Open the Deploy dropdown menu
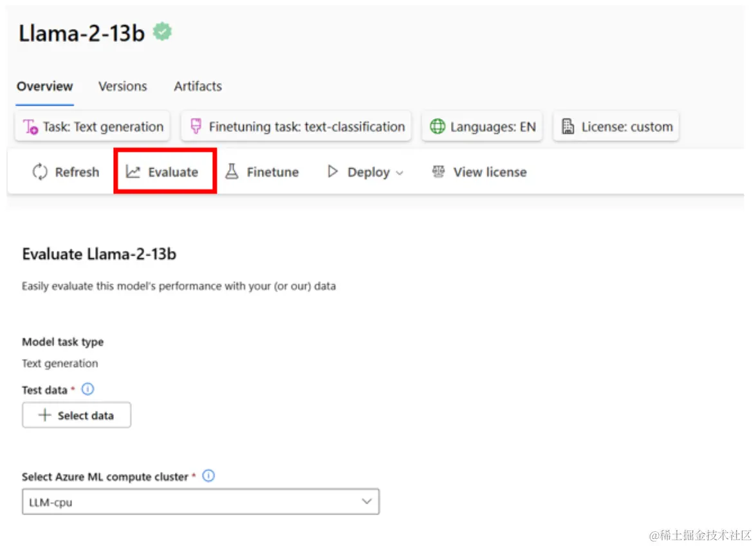 coord(365,172)
